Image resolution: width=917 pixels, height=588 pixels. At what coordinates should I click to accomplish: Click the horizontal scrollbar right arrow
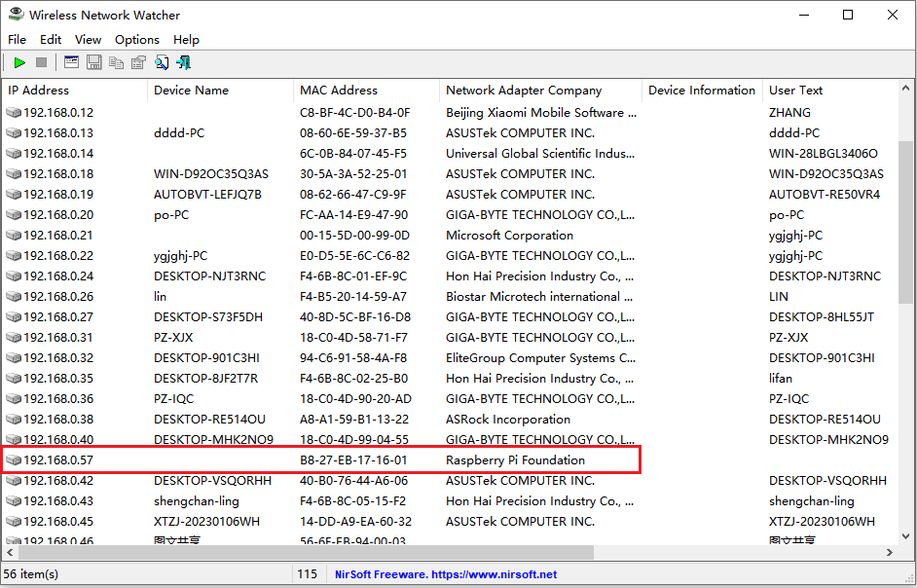tap(889, 552)
